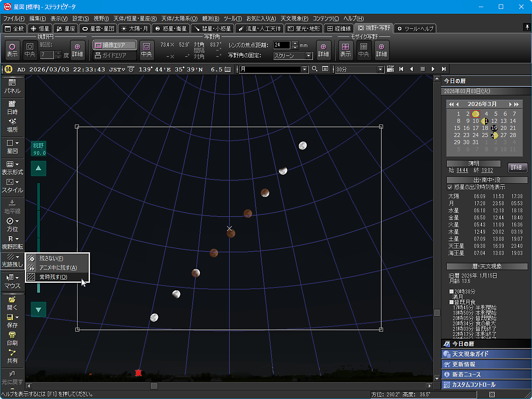532x399 pixels.
Task: Click the 共有 share icon
Action: tap(12, 356)
